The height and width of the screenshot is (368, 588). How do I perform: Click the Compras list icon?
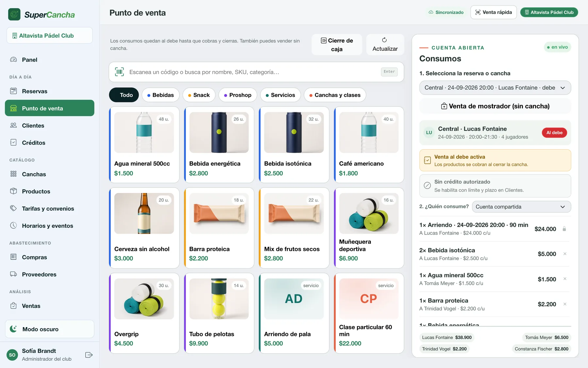click(13, 257)
